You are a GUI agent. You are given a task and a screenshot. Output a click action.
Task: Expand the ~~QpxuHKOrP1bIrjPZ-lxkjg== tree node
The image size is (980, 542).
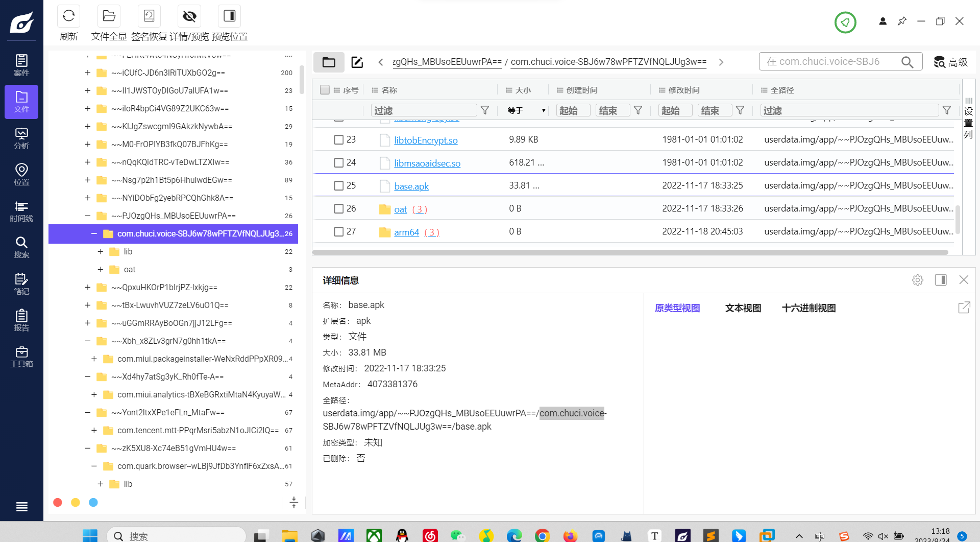(87, 287)
